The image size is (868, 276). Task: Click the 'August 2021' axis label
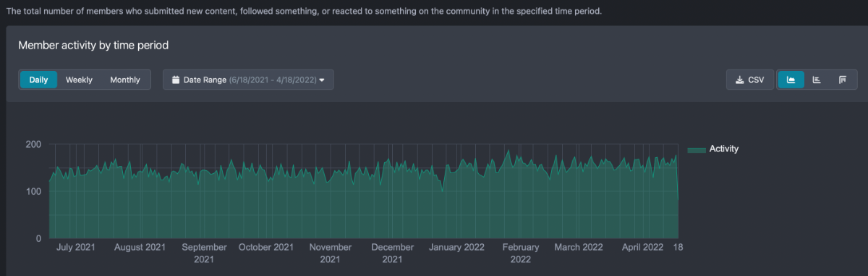pyautogui.click(x=140, y=247)
